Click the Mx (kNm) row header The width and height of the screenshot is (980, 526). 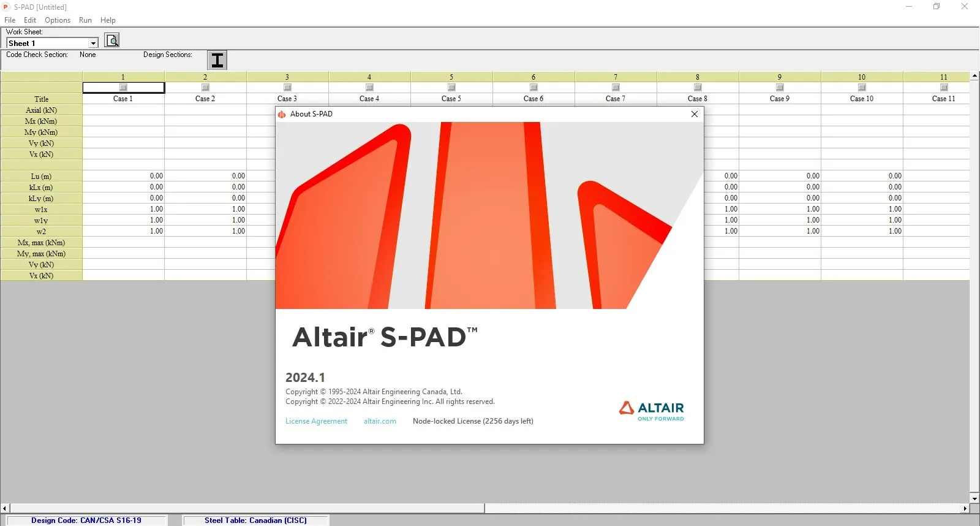(41, 121)
